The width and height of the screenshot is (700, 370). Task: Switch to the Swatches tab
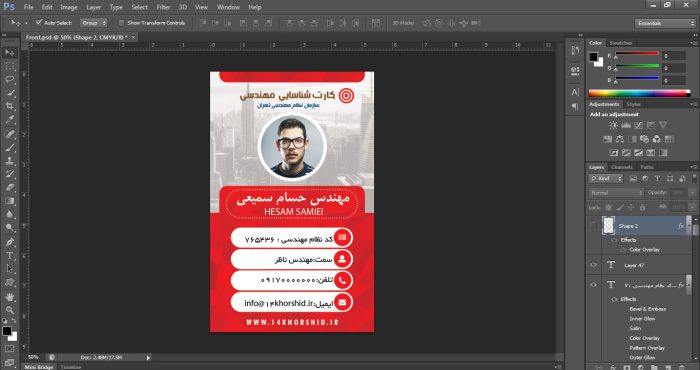pos(621,43)
